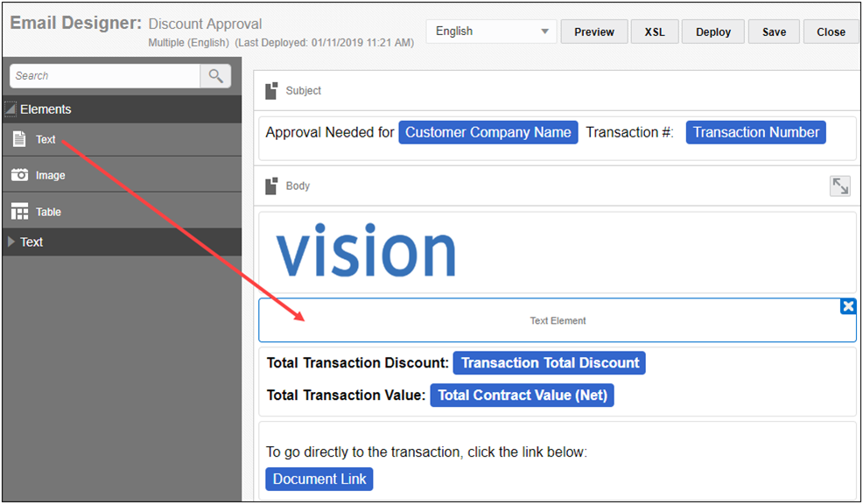
Task: Click the XSL button
Action: [x=654, y=31]
